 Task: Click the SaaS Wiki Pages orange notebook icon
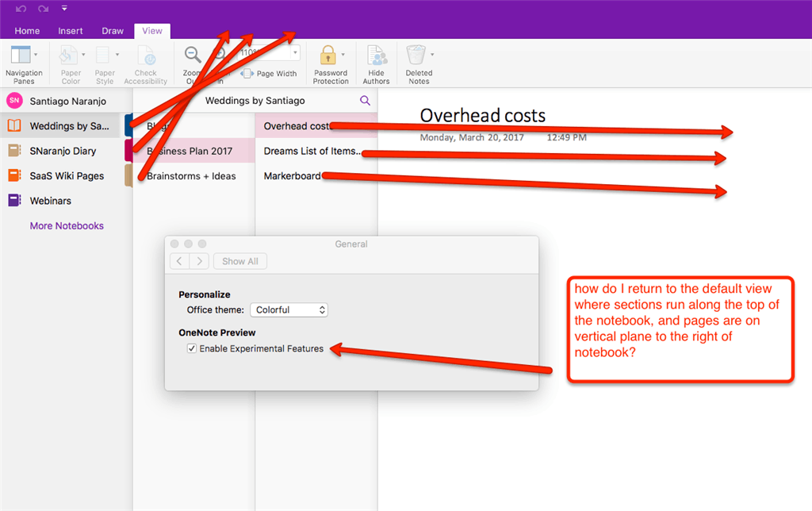(14, 175)
